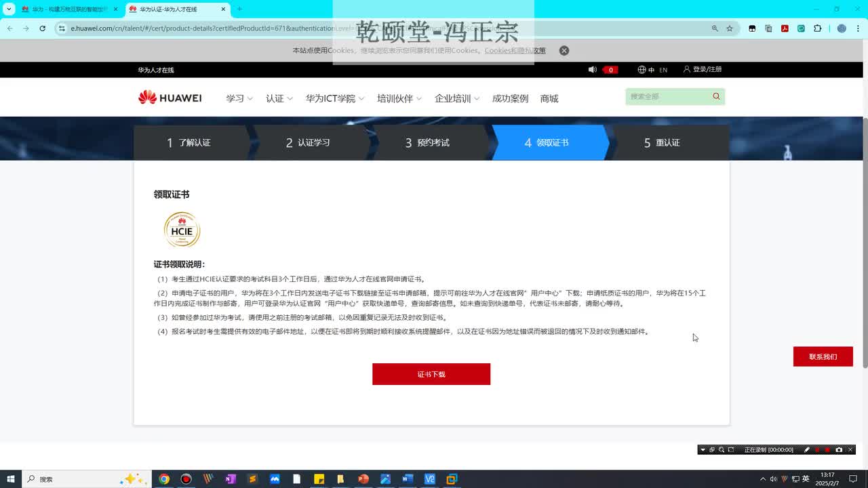Open OneNote from the taskbar

230,479
